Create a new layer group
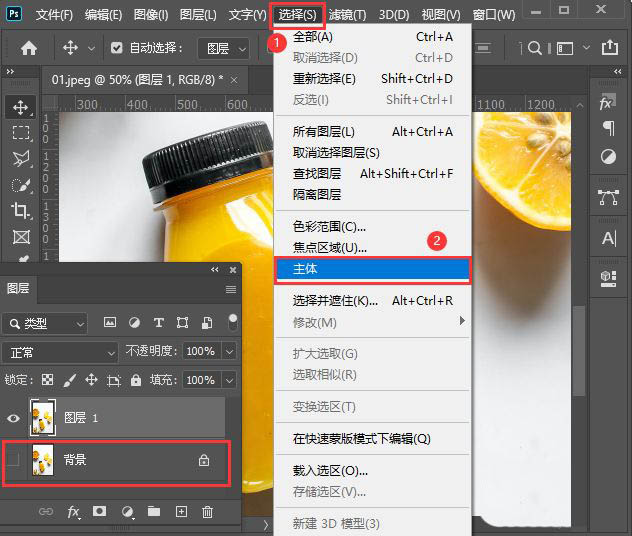 coord(154,511)
